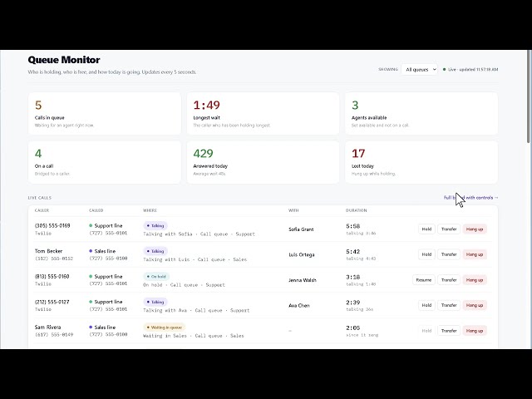Click the CALLER column header
Viewport: 532px width, 399px height.
click(42, 210)
